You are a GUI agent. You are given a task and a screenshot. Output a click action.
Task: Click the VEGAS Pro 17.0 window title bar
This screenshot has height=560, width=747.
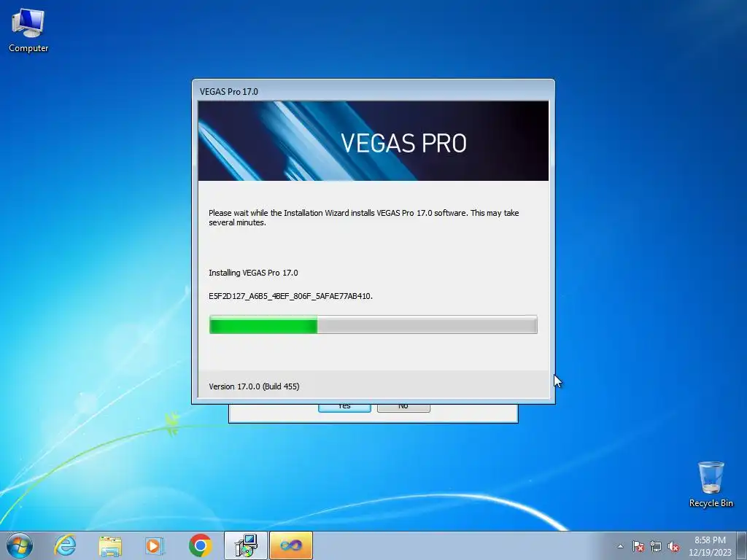(373, 91)
